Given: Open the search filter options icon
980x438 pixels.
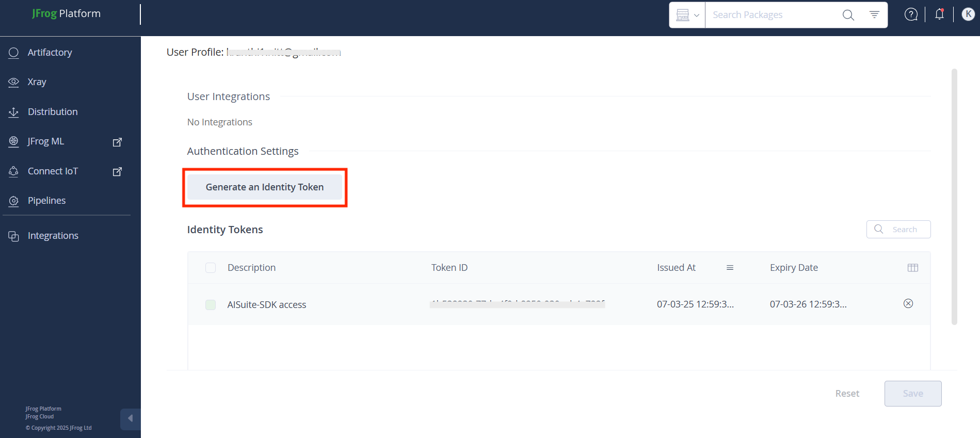Looking at the screenshot, I should click(x=874, y=14).
